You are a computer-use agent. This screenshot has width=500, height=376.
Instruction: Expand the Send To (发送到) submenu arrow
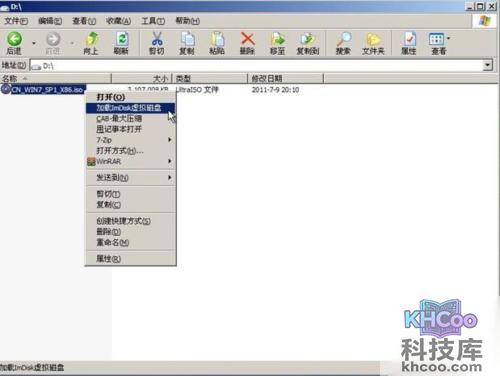click(170, 177)
